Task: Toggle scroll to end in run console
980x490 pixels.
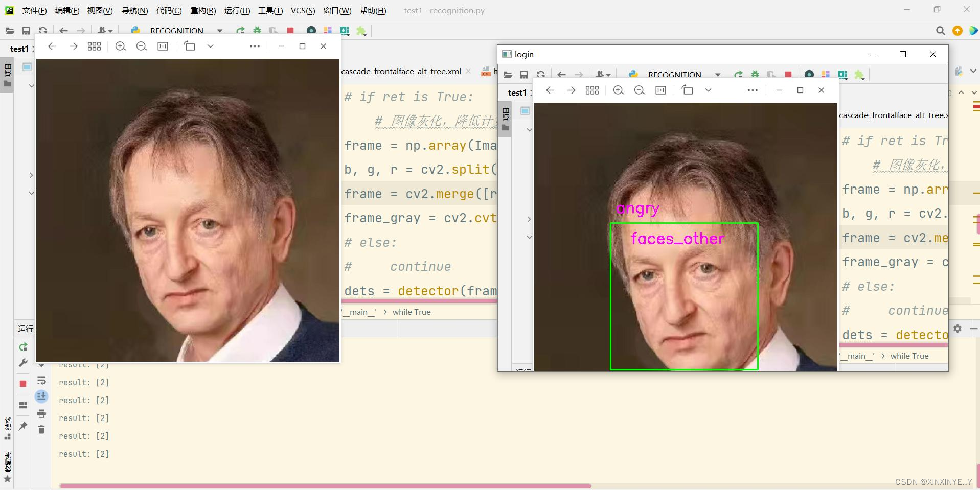Action: coord(41,396)
